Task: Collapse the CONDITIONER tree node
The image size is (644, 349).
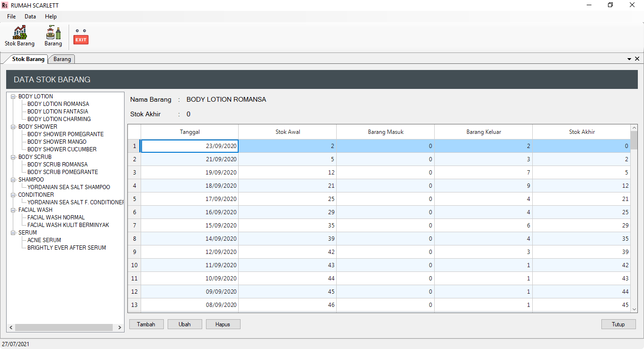Action: pos(13,195)
